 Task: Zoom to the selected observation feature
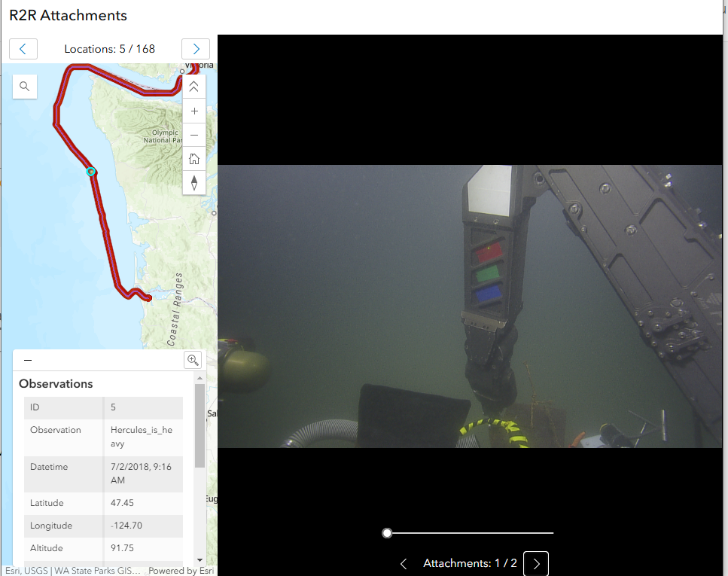tap(193, 360)
